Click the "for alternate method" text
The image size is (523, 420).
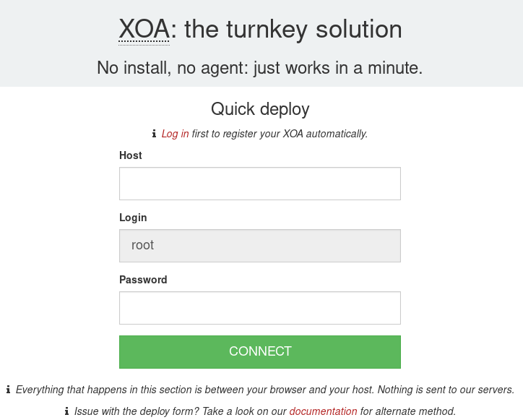408,411
